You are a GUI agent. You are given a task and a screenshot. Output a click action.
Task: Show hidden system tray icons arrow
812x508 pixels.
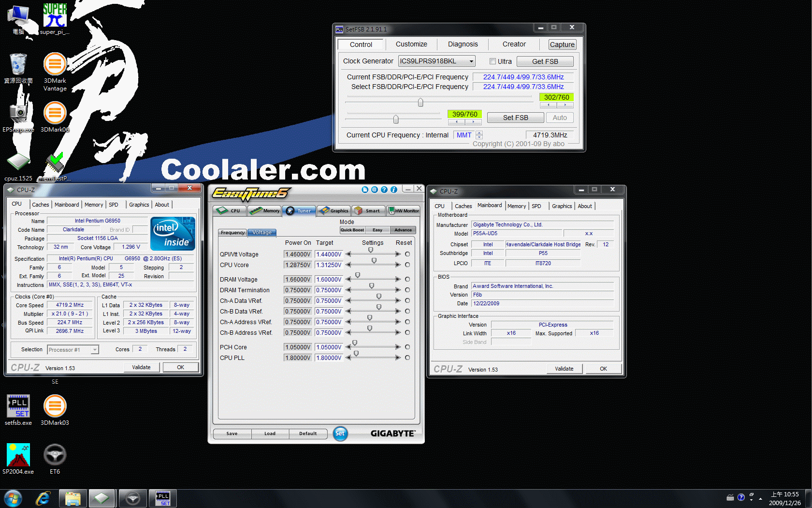click(760, 498)
